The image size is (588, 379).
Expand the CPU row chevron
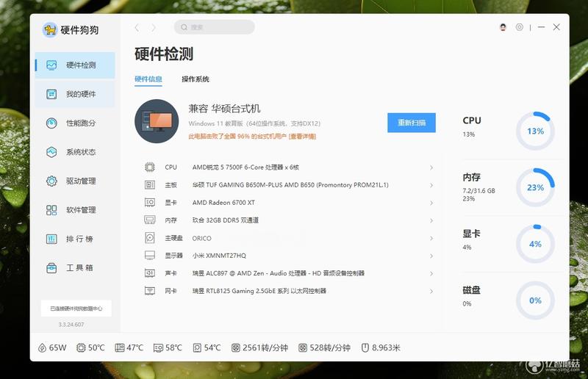coord(431,167)
